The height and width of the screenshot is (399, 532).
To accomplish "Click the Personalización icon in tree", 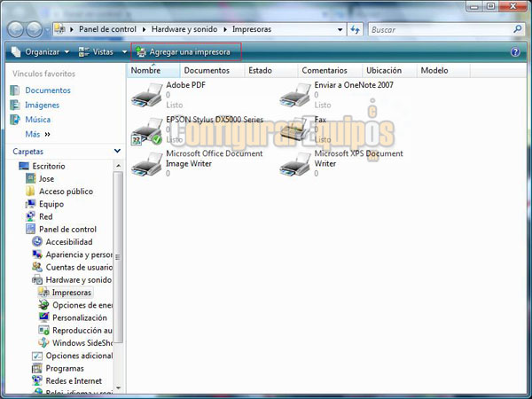I will click(x=43, y=317).
